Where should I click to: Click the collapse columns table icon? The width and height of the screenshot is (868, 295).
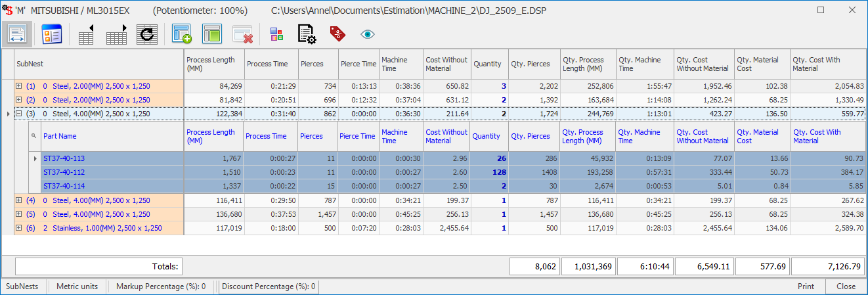click(86, 34)
